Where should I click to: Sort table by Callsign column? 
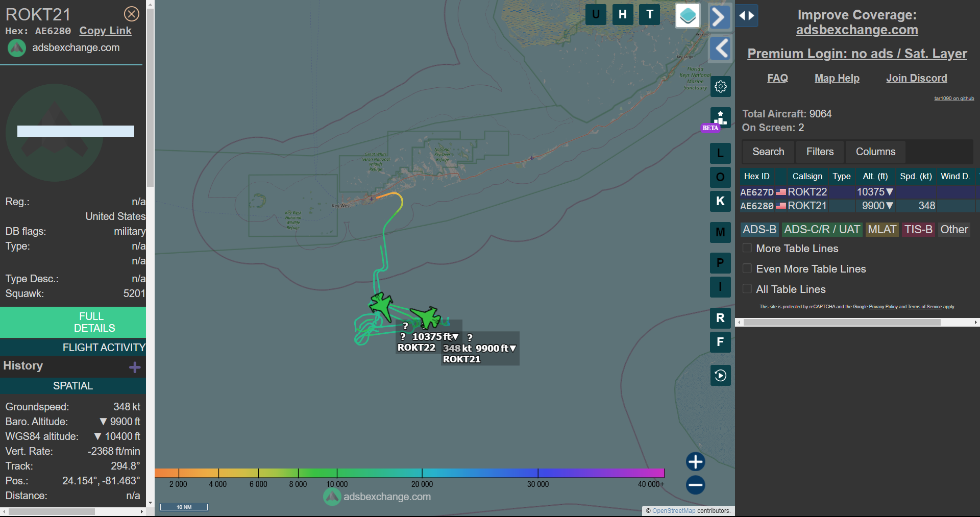(807, 176)
